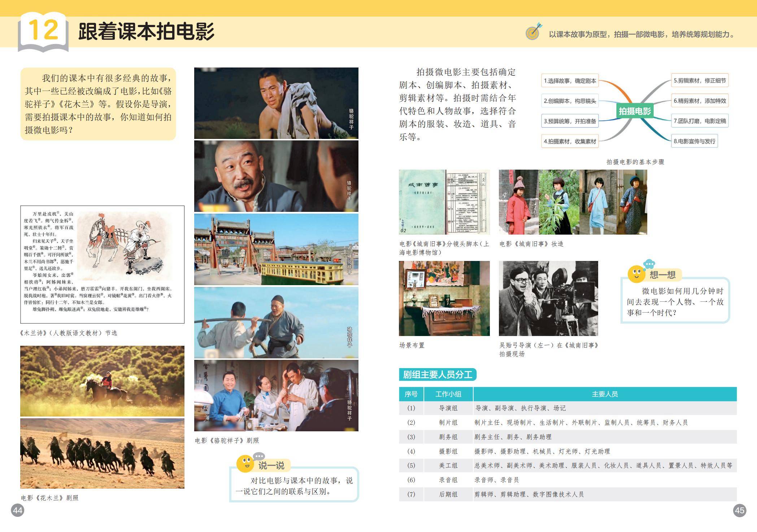Image resolution: width=757 pixels, height=532 pixels.
Task: Click the page 44 number badge
Action: click(17, 510)
